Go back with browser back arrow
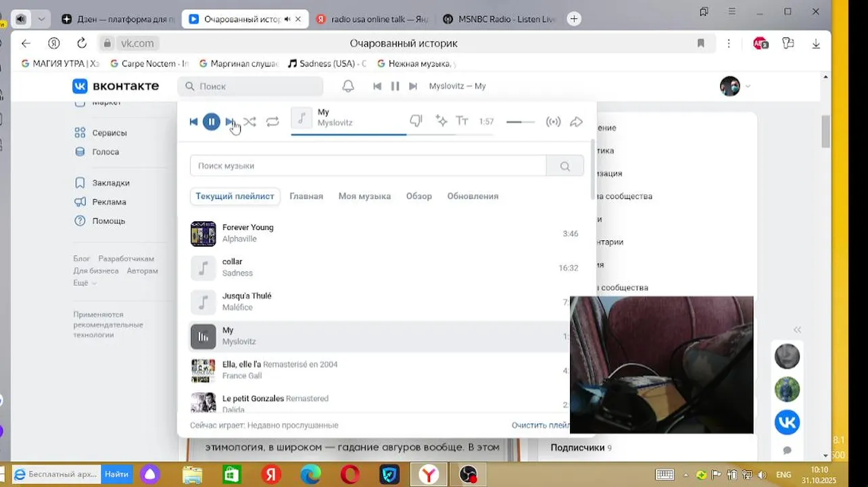 coord(26,43)
